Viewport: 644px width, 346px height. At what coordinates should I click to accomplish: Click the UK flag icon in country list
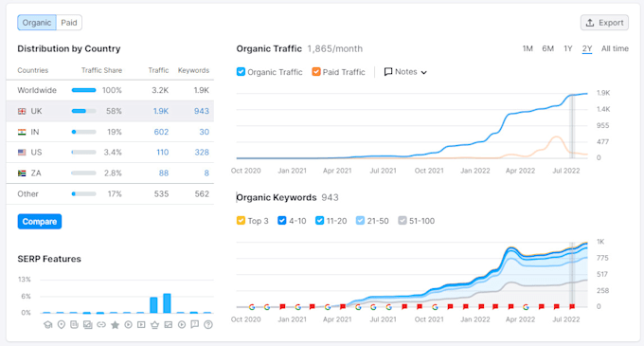[22, 111]
